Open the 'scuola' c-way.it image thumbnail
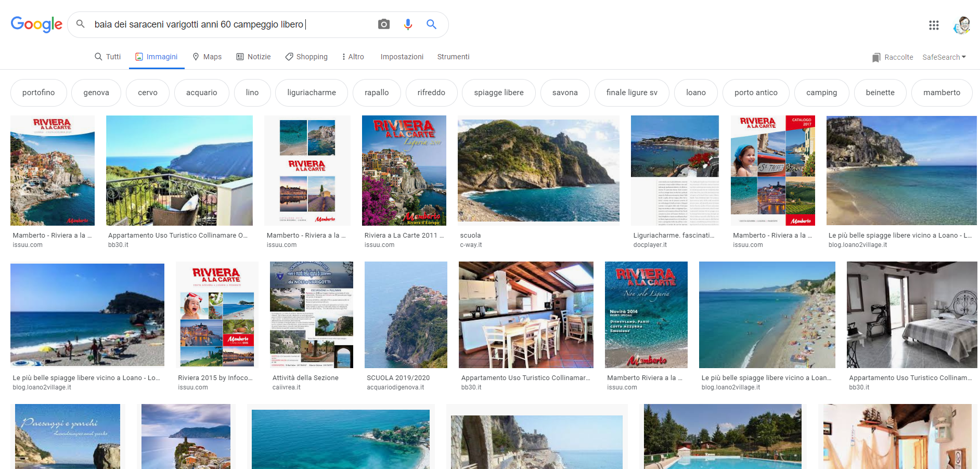Viewport: 980px width, 469px height. 538,171
